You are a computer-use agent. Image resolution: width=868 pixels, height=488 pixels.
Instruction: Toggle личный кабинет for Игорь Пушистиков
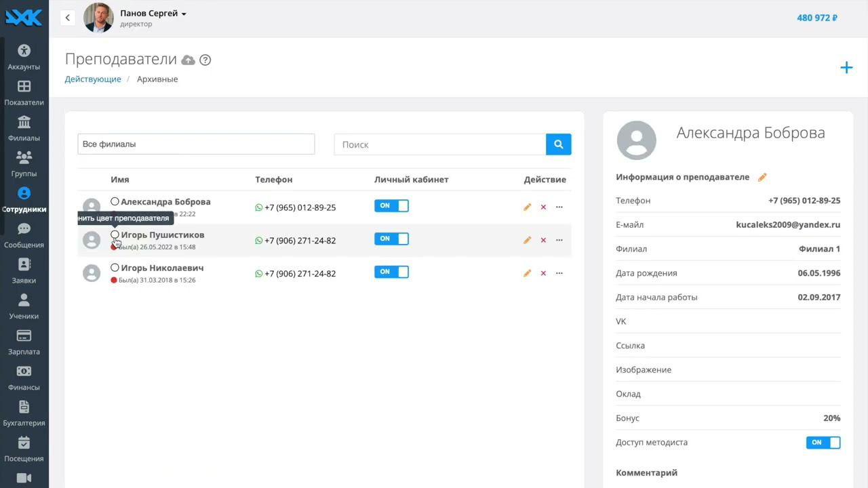click(391, 239)
